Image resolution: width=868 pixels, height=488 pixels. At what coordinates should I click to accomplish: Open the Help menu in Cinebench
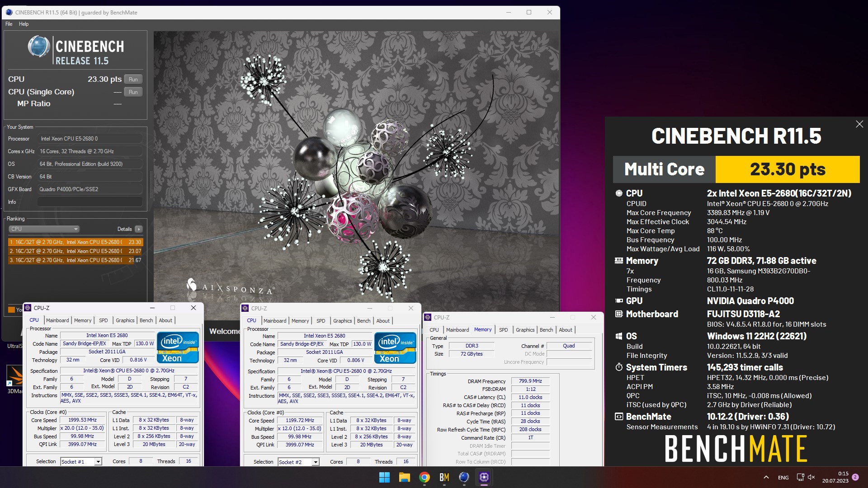24,24
